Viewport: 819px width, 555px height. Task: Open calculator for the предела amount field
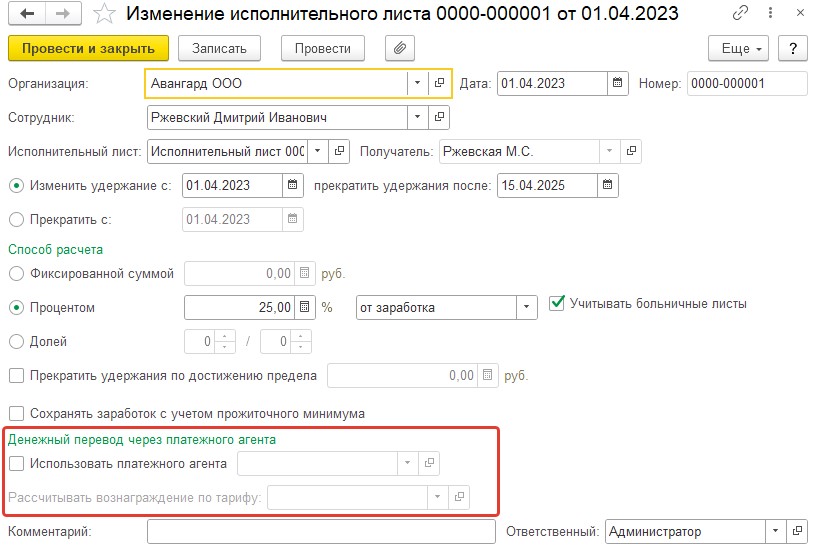[487, 375]
